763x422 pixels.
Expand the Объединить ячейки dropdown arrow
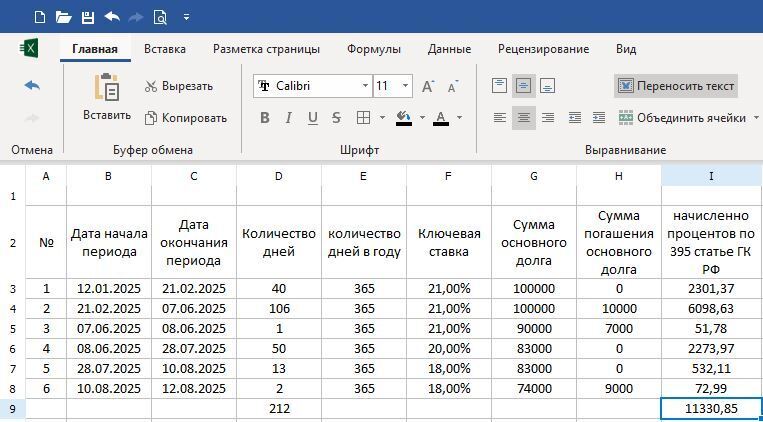click(x=756, y=118)
